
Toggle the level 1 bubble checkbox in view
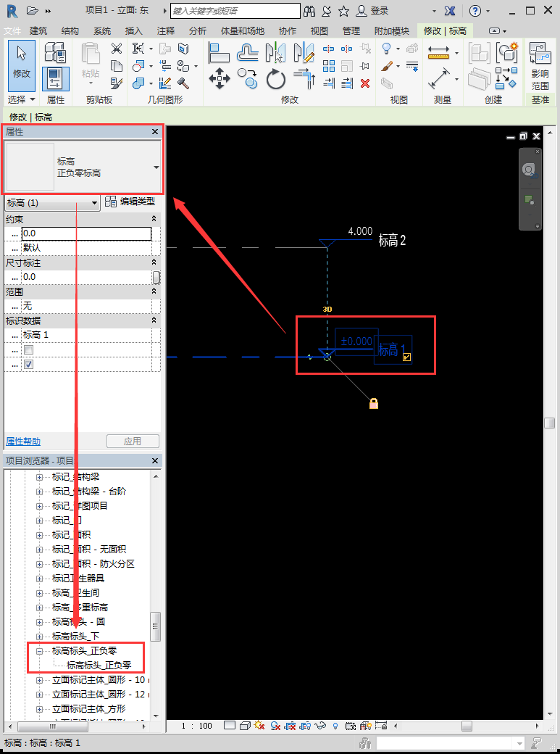(x=406, y=357)
